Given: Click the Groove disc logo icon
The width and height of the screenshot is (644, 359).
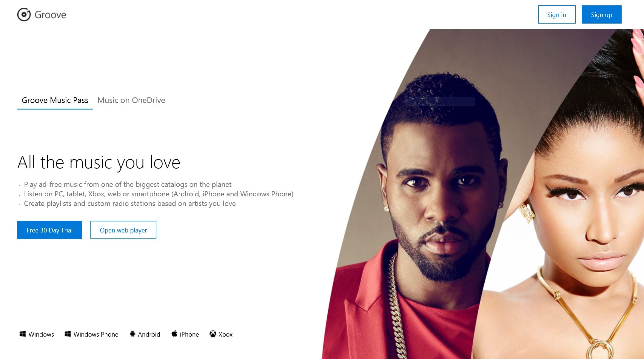Looking at the screenshot, I should 24,15.
